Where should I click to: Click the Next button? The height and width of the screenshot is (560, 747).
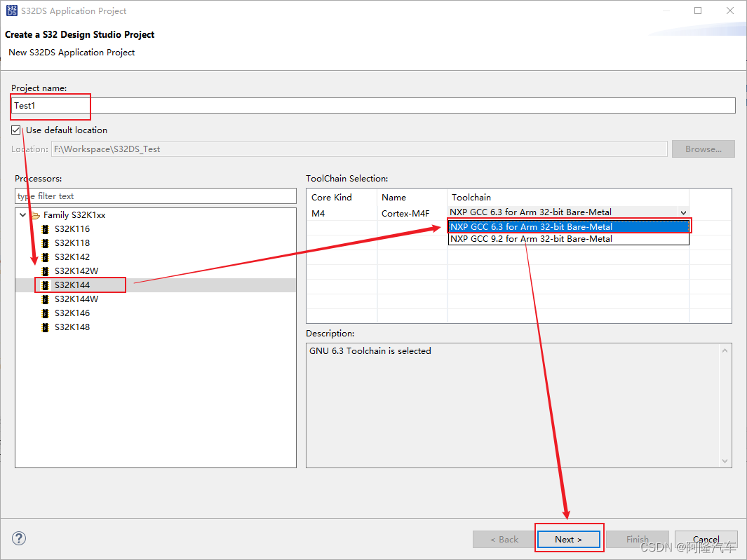[x=568, y=540]
